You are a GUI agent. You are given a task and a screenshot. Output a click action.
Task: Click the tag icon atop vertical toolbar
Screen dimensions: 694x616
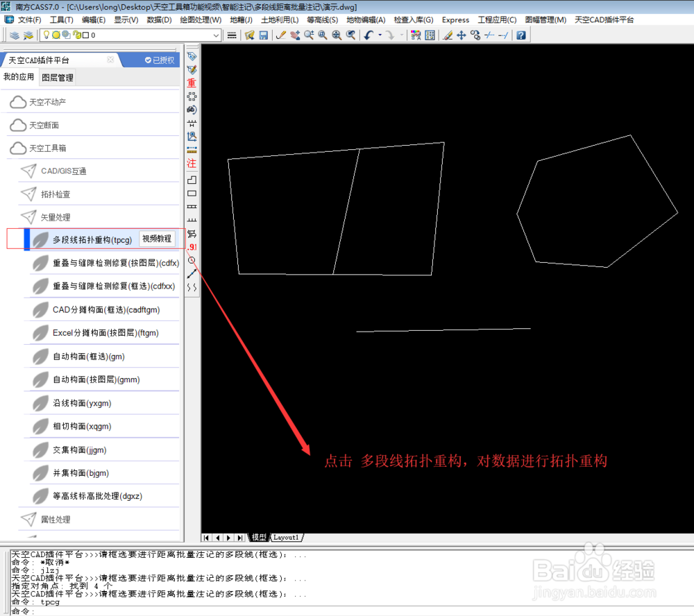tap(192, 56)
